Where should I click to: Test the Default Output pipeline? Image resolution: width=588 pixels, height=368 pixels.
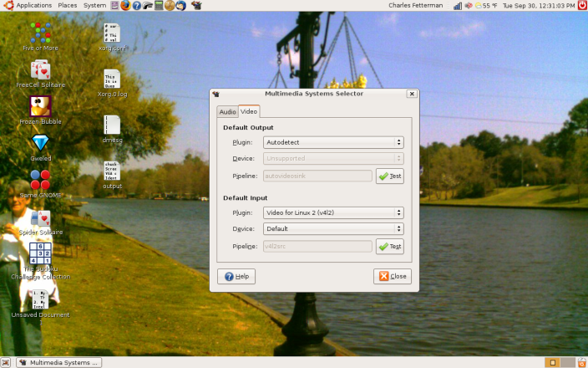389,176
